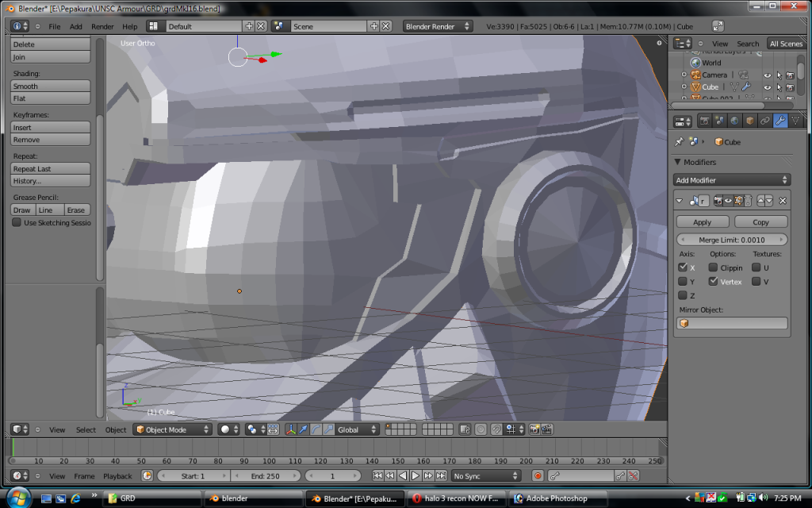Open the File menu
Image resolution: width=812 pixels, height=508 pixels.
coord(55,26)
